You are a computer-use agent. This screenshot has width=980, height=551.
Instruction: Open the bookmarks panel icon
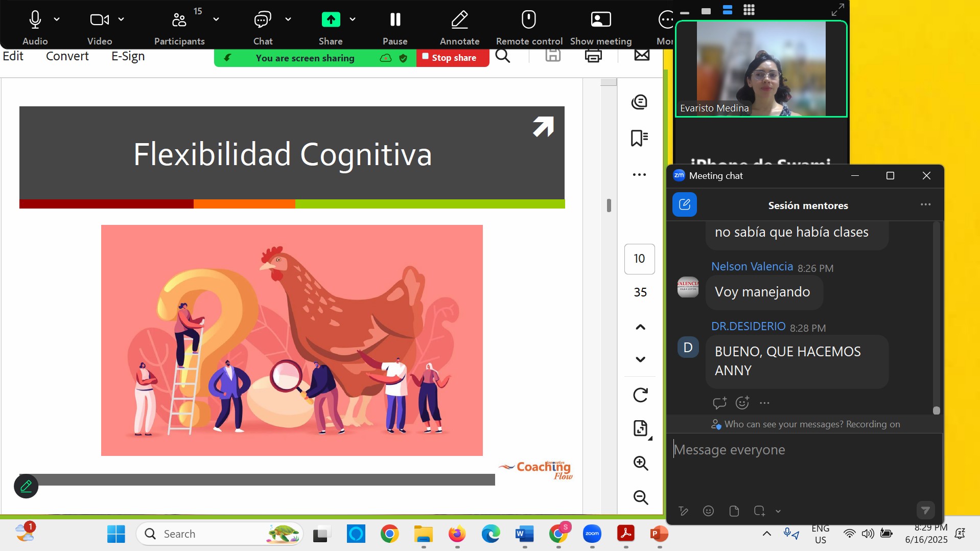639,138
